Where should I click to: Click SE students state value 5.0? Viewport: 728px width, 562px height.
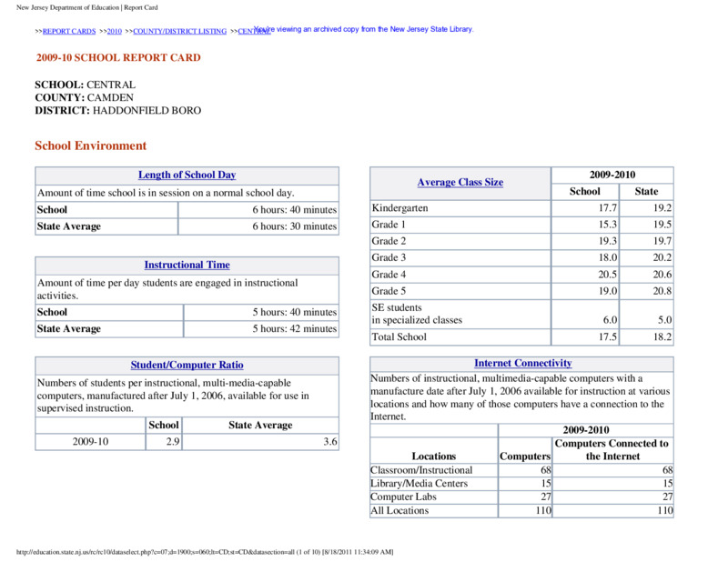tap(664, 320)
